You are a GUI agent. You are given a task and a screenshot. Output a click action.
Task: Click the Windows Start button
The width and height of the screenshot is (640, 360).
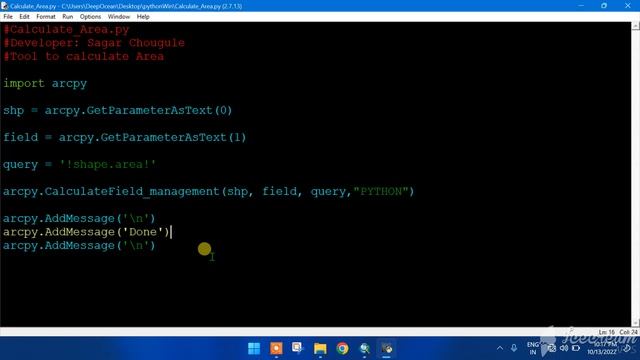(x=254, y=348)
